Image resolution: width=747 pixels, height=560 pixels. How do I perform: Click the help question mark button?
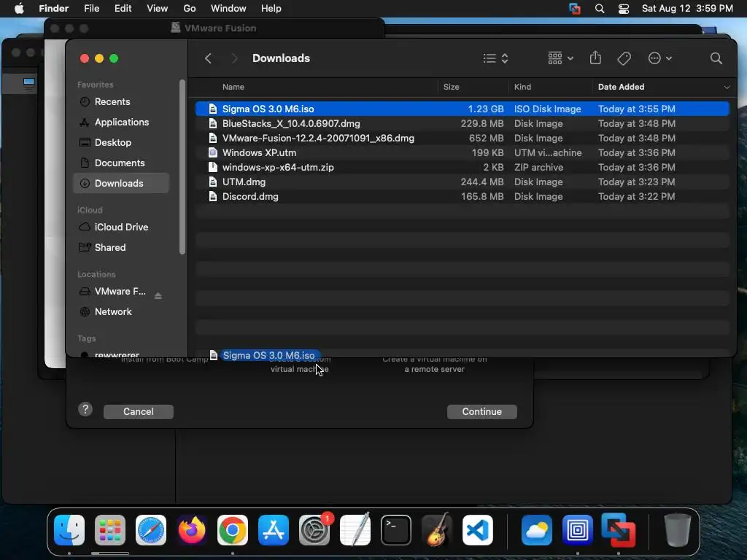pos(85,409)
